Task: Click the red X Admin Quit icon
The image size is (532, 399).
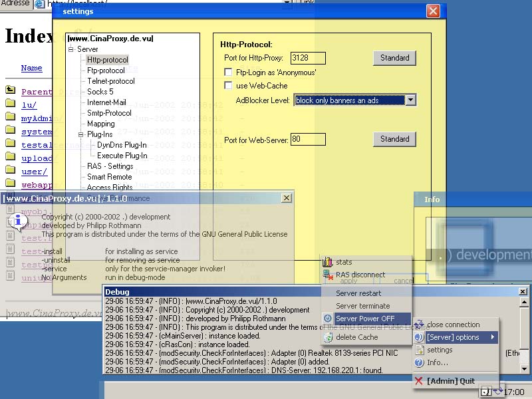Action: [419, 381]
